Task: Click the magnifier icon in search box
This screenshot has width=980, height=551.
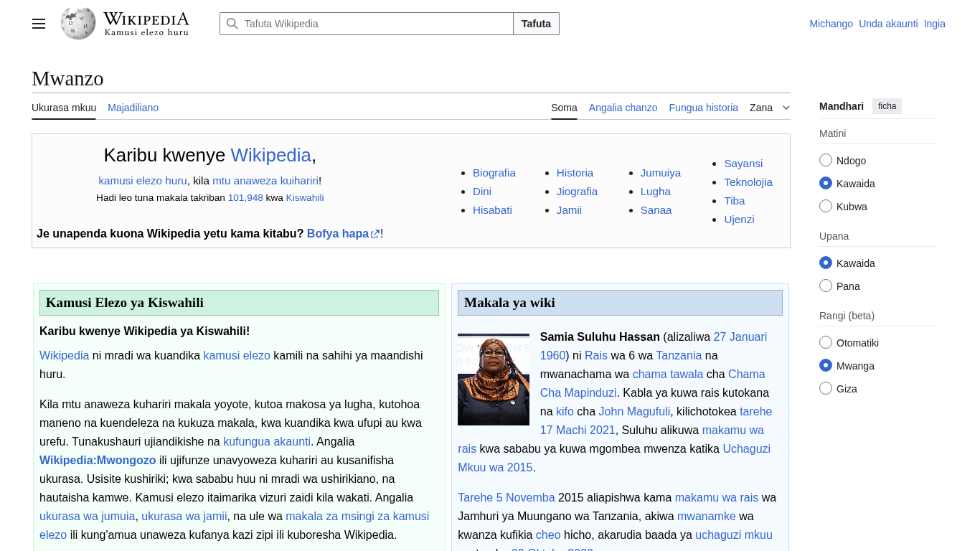Action: 232,24
